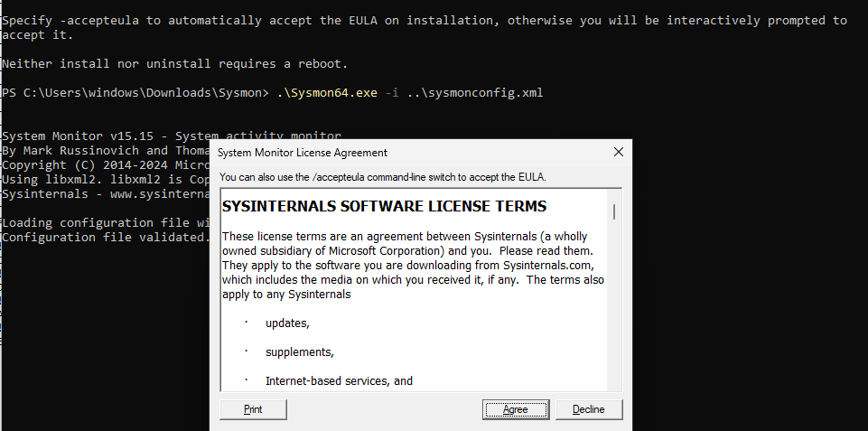Click the 'updates,' bullet item
The width and height of the screenshot is (868, 431).
[x=287, y=323]
